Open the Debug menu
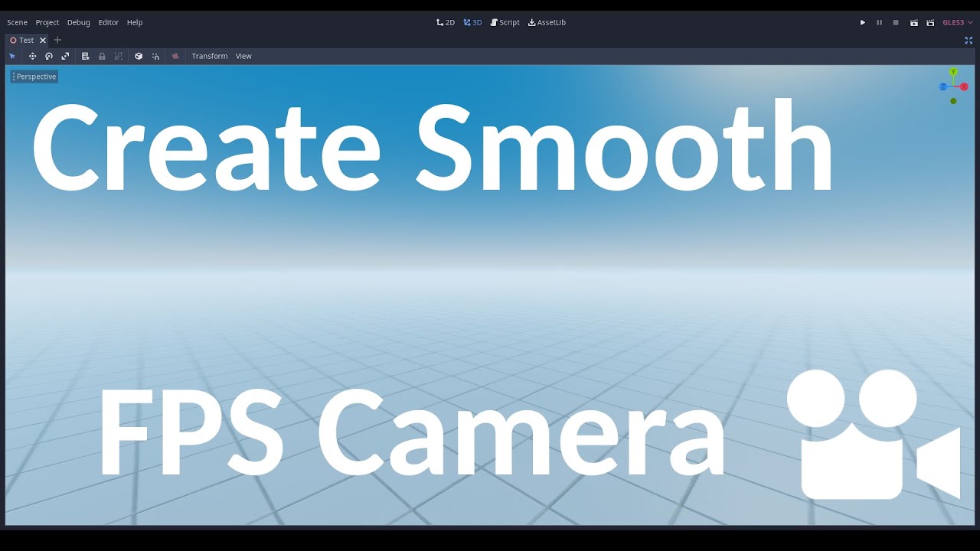980x551 pixels. (x=79, y=22)
